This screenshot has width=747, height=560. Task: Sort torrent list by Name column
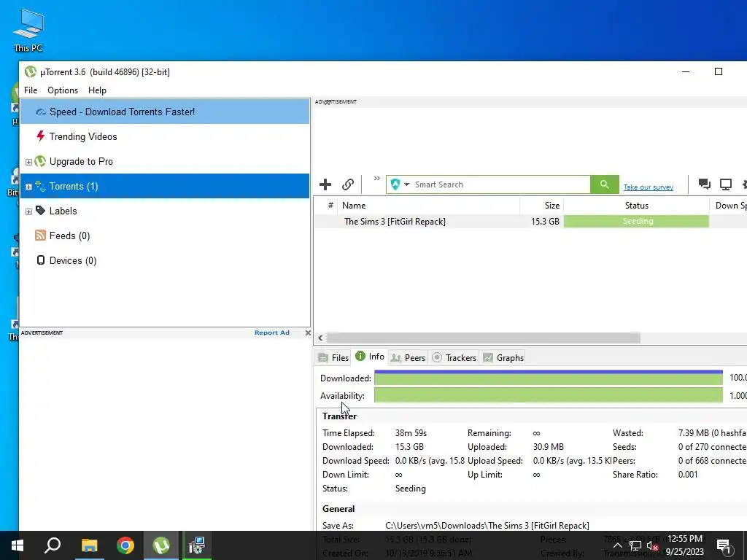coord(428,205)
